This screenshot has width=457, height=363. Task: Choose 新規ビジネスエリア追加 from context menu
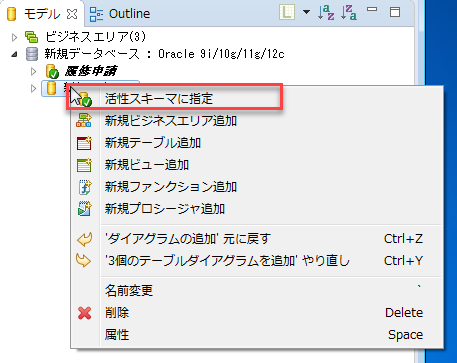click(257, 121)
